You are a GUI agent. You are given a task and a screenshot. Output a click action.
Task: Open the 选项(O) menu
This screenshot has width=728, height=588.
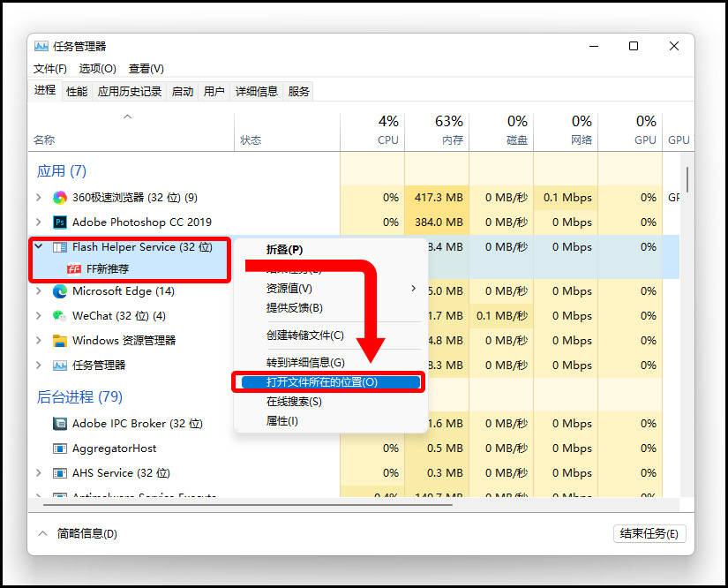tap(97, 69)
